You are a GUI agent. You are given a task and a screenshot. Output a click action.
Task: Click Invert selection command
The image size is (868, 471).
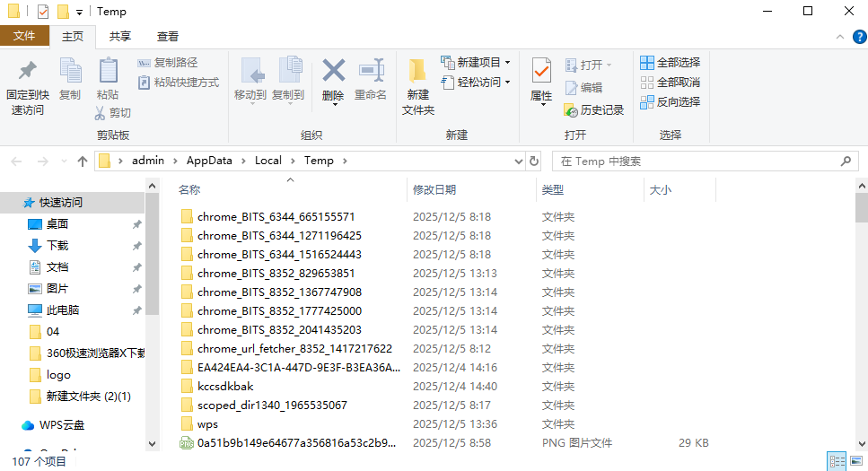click(x=671, y=102)
